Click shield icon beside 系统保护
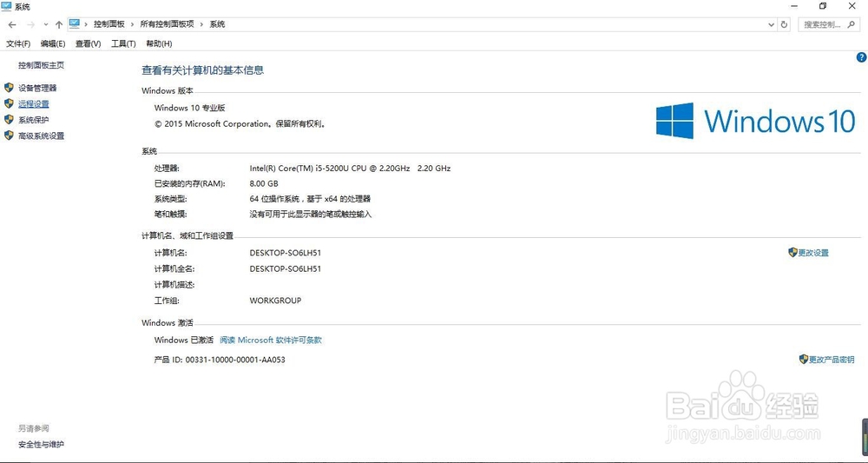This screenshot has height=463, width=868. pos(9,120)
